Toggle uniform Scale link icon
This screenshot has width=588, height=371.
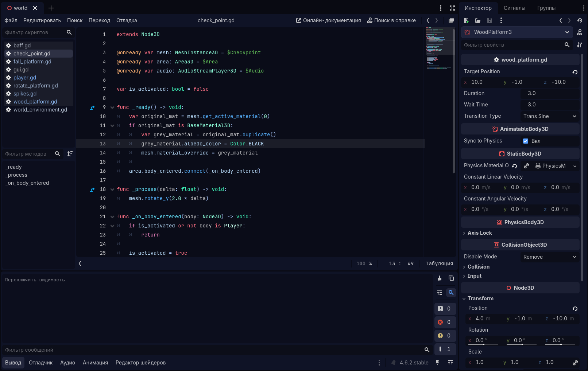(575, 363)
